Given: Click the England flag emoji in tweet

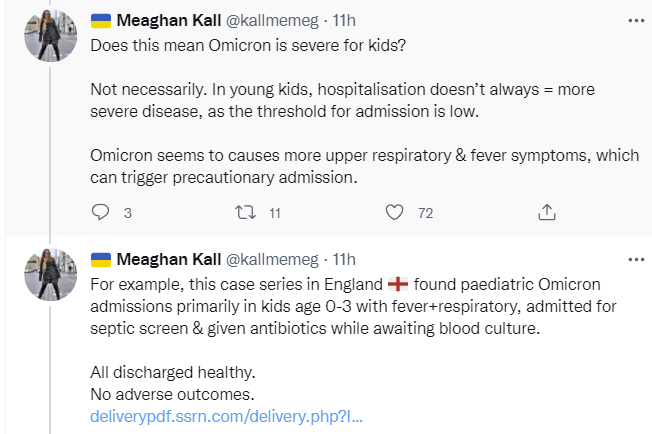Looking at the screenshot, I should (398, 284).
